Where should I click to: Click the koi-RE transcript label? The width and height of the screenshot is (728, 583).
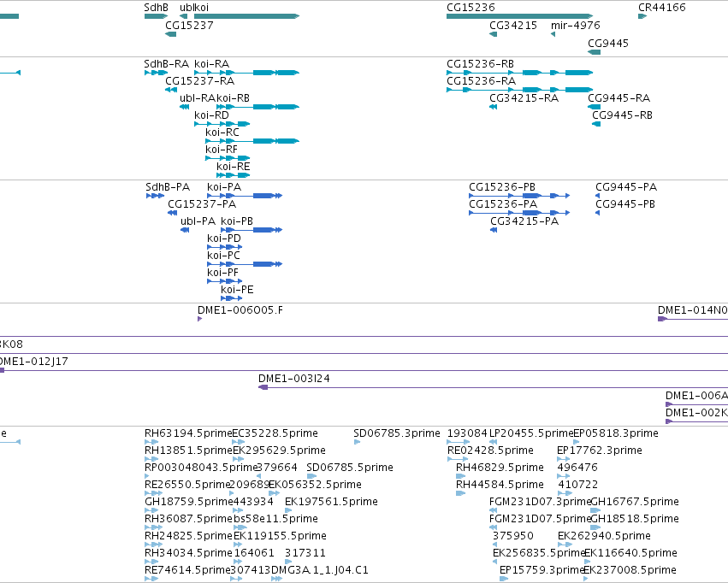[233, 167]
